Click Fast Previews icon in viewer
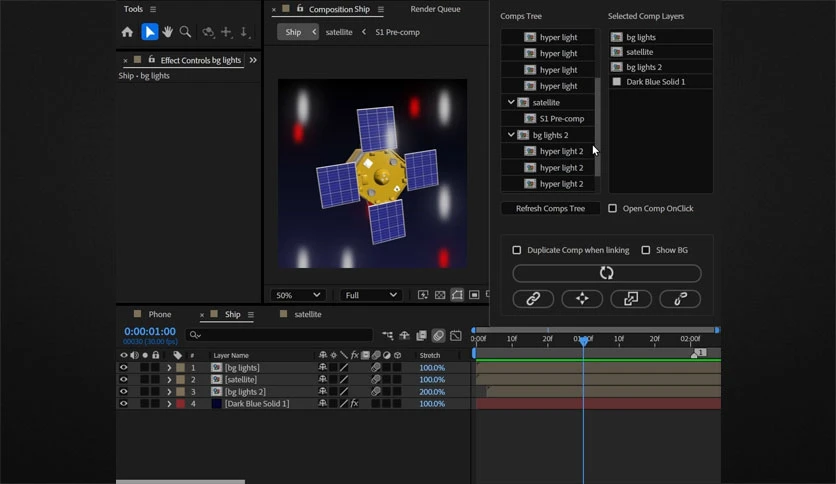Image resolution: width=836 pixels, height=484 pixels. 423,295
